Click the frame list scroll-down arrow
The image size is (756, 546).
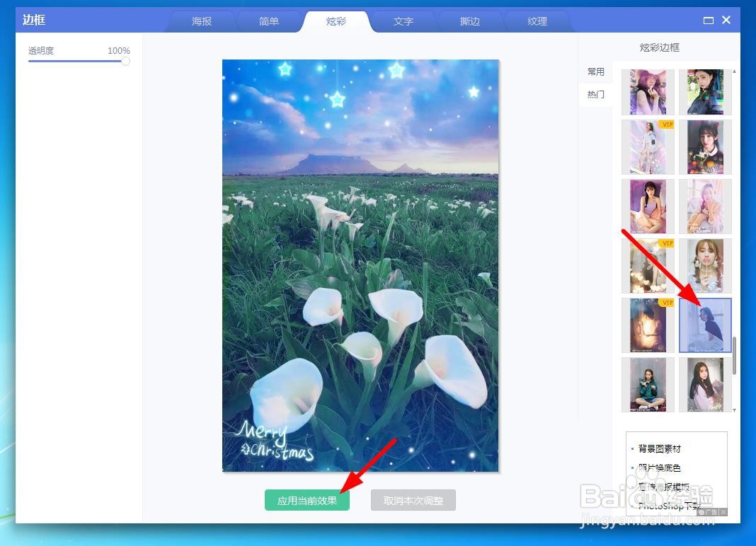coord(734,410)
